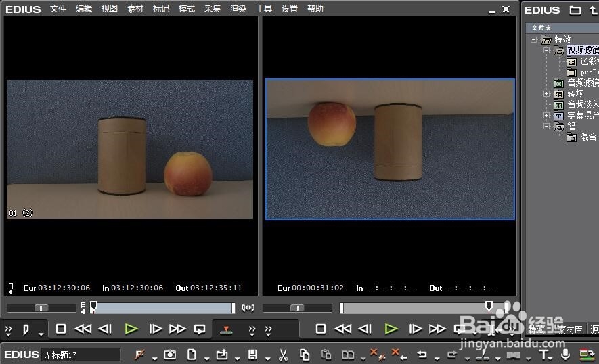
Task: Toggle loop playback in left player
Action: (200, 329)
